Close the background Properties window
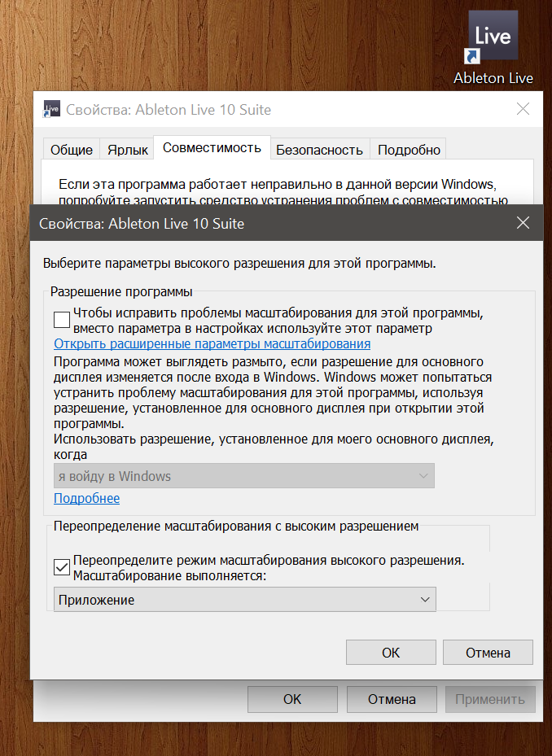The height and width of the screenshot is (756, 552). coord(523,109)
